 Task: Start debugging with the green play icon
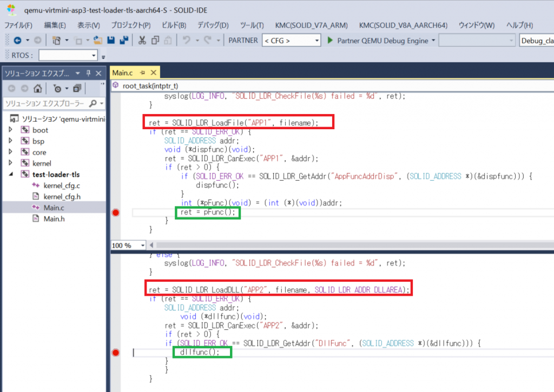pyautogui.click(x=331, y=41)
